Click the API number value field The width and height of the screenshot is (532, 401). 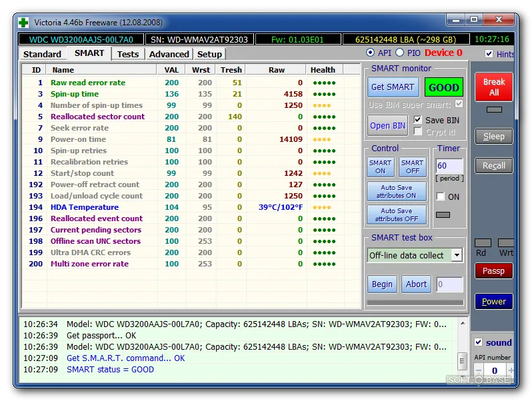pos(495,370)
